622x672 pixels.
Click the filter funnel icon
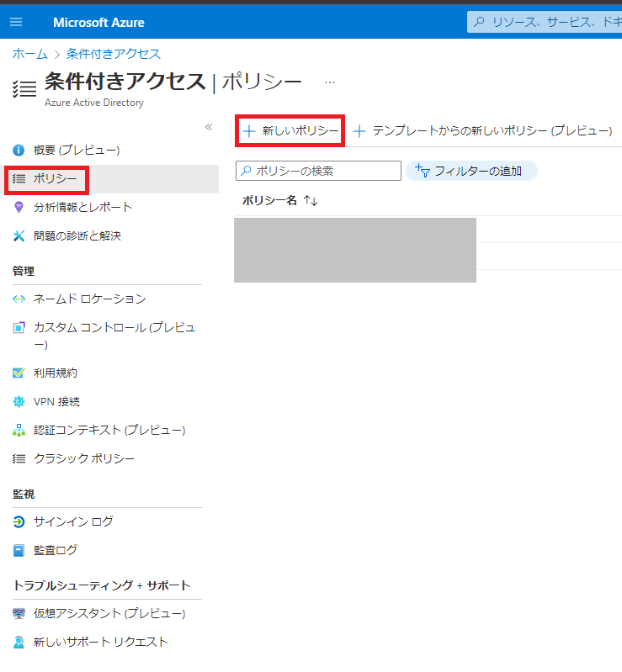(423, 171)
